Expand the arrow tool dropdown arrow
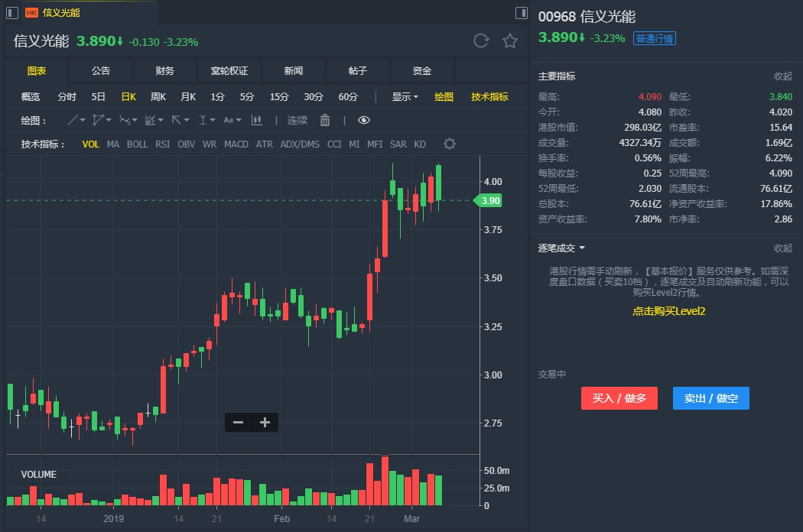 pos(187,120)
